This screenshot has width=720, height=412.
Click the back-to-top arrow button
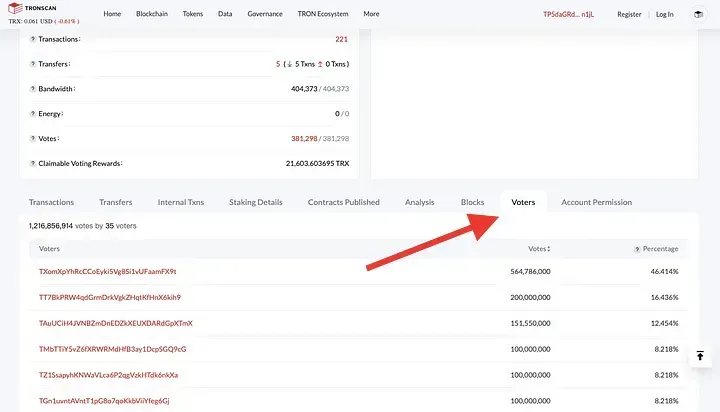coord(700,356)
